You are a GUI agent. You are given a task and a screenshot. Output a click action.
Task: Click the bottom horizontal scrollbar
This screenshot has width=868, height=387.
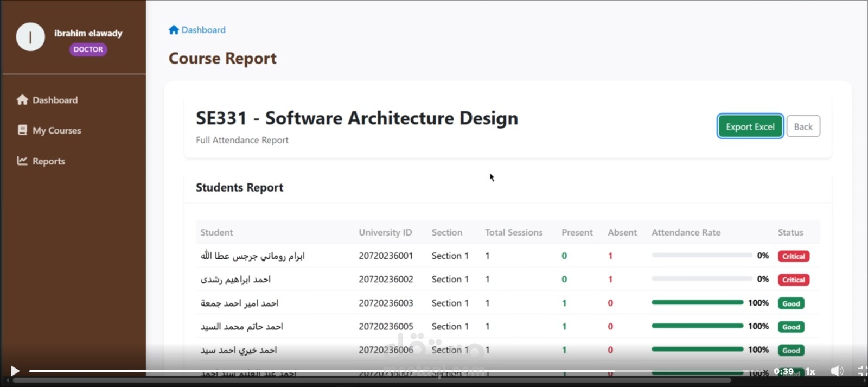pyautogui.click(x=372, y=380)
